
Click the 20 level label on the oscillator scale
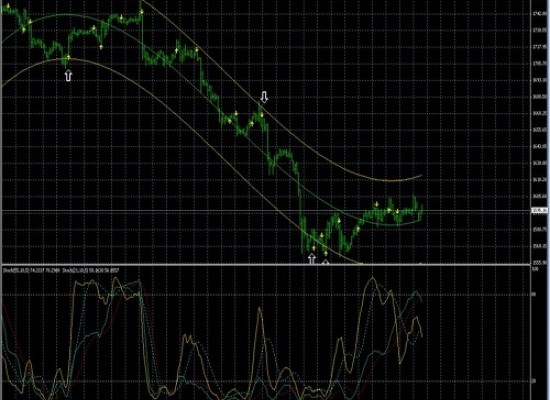[534, 381]
